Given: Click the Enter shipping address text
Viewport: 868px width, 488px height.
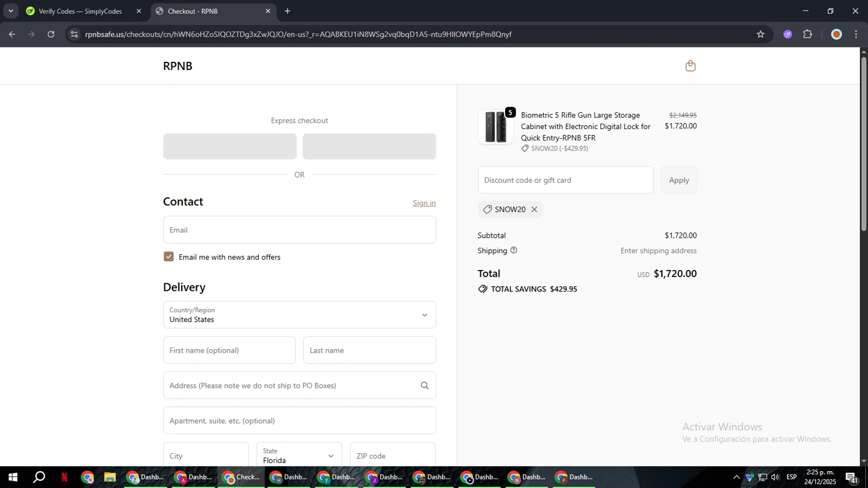Looking at the screenshot, I should click(x=659, y=250).
